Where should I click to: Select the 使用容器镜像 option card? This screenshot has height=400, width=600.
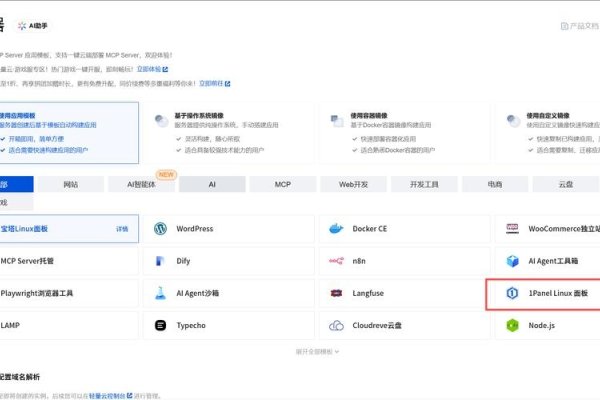pos(404,133)
